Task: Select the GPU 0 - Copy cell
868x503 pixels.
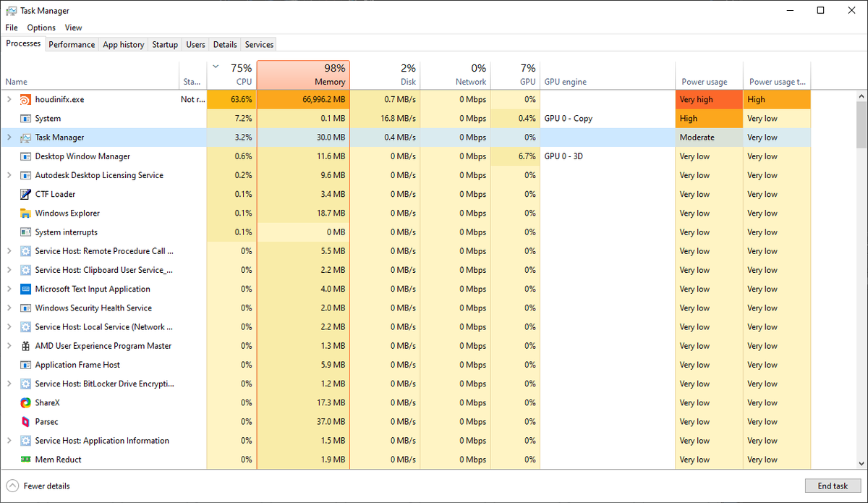Action: tap(608, 118)
